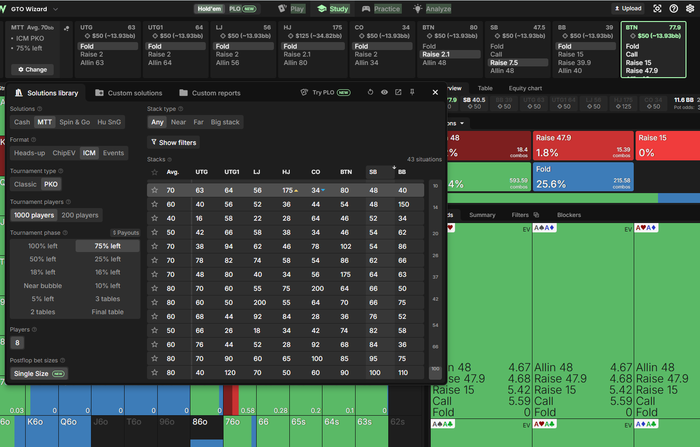This screenshot has width=700, height=447.
Task: Select Raise 7.5 in the SB action card
Action: click(x=517, y=63)
